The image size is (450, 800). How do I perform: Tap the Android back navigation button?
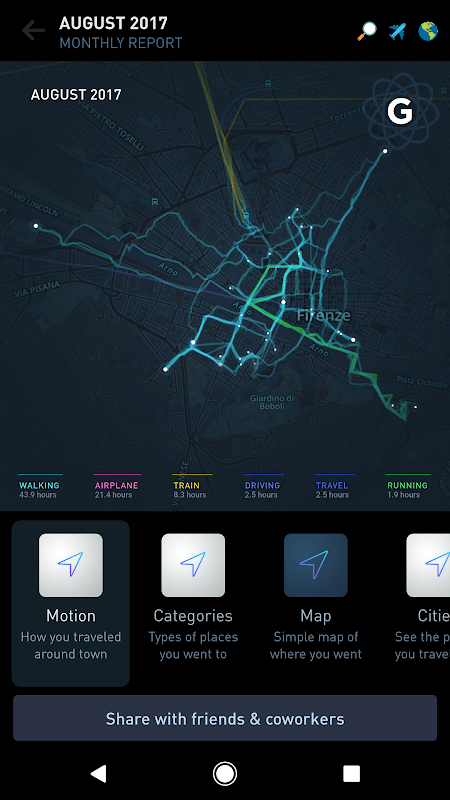[98, 773]
